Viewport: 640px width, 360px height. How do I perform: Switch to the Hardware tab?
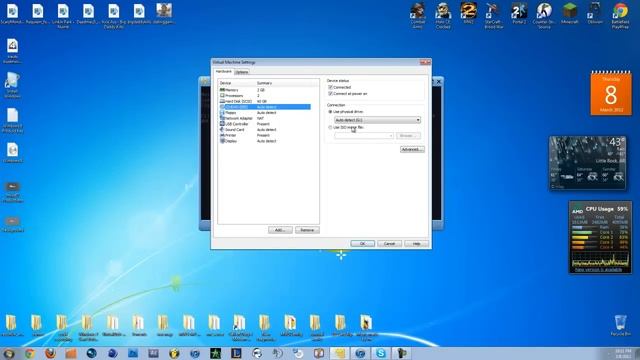[x=223, y=71]
